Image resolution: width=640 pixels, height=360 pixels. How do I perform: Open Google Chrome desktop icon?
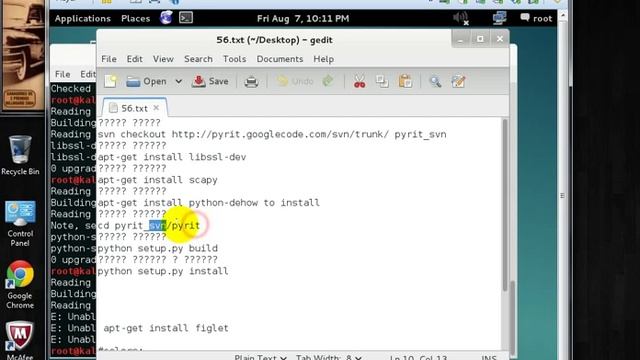(20, 285)
